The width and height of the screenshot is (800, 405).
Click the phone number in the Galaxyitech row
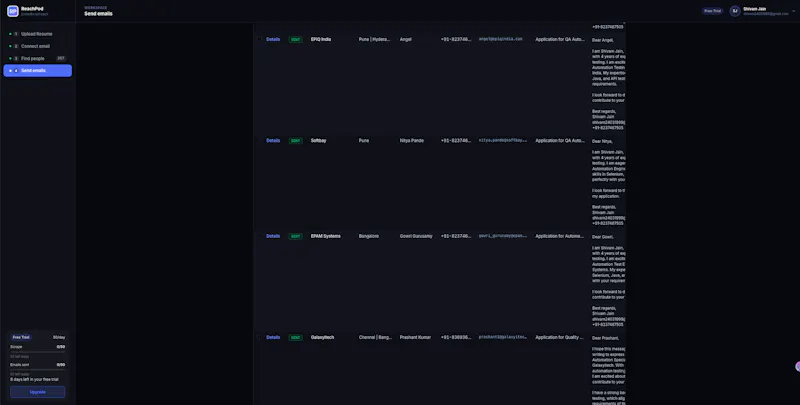(x=456, y=337)
